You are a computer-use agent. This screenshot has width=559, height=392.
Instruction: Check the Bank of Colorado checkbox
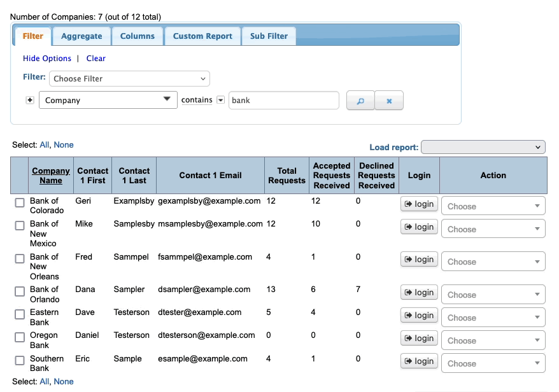pos(20,202)
